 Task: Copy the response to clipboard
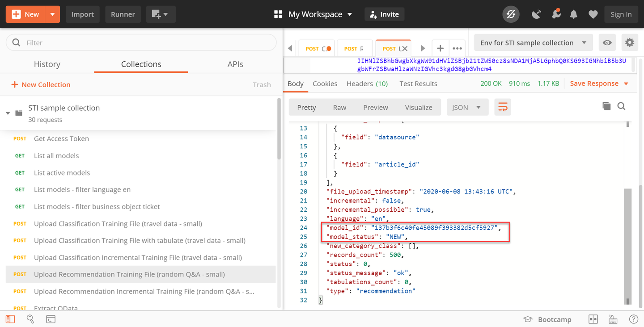(x=606, y=106)
